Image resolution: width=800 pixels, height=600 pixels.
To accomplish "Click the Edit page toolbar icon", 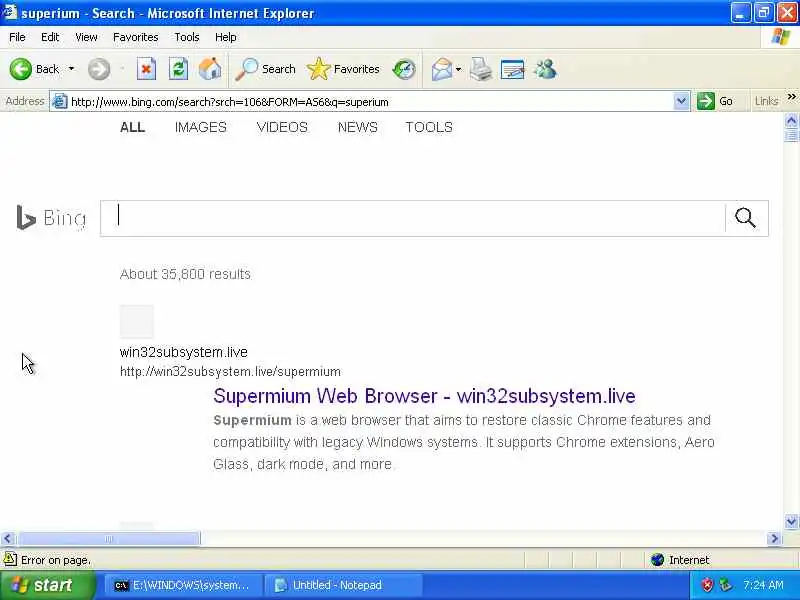I will pos(513,69).
